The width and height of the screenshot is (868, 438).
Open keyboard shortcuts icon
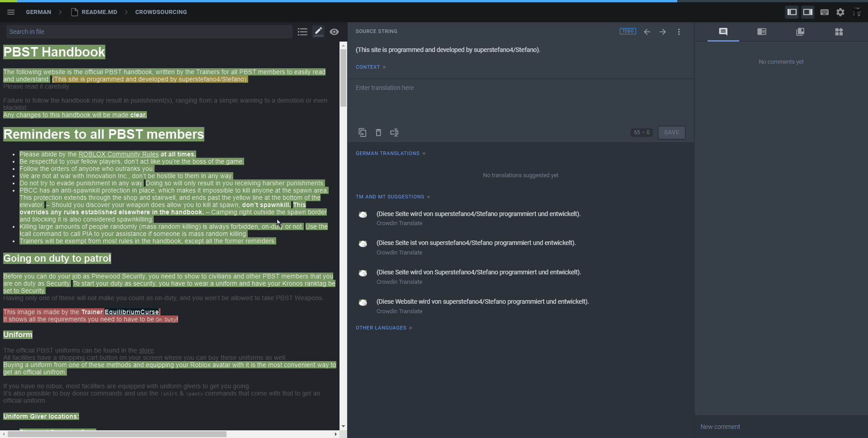point(825,12)
